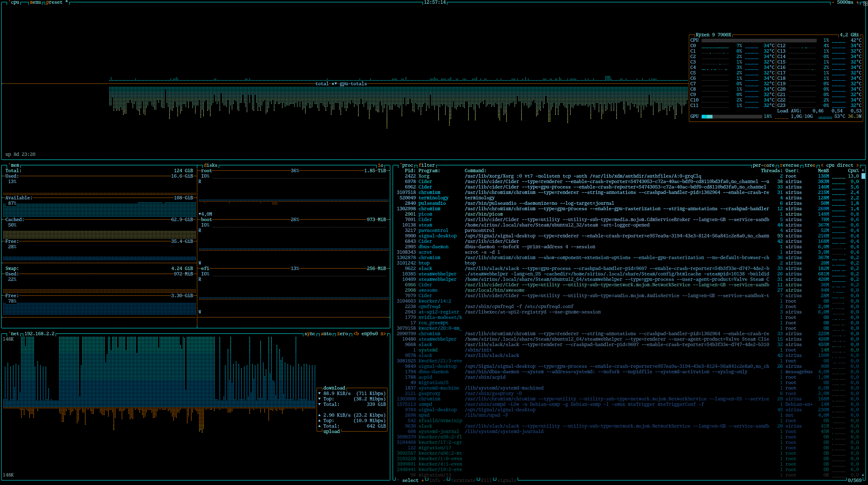
Task: Click the 'gpu-totals' lower graph label
Action: [x=353, y=84]
